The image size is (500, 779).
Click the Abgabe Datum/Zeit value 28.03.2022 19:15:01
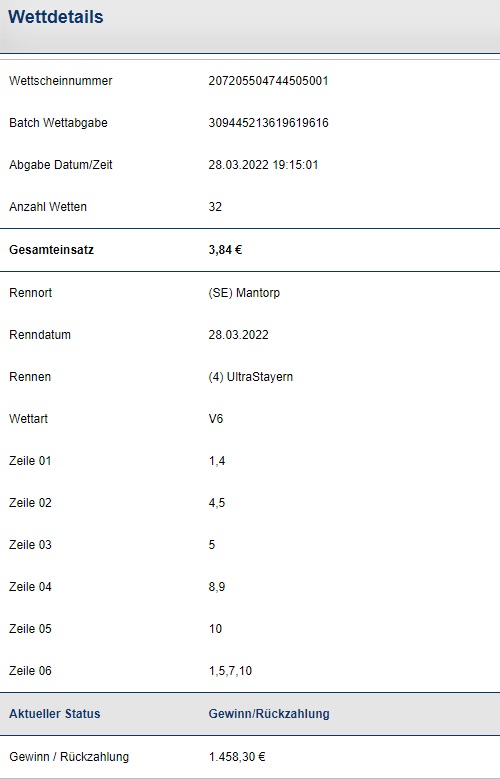coord(263,164)
